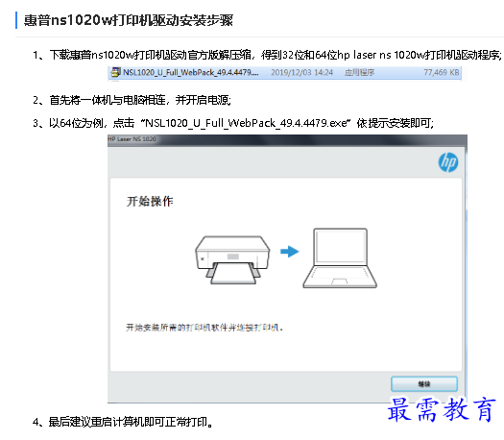The width and height of the screenshot is (504, 440).
Task: Click the file type 应用程序 cell
Action: point(359,72)
